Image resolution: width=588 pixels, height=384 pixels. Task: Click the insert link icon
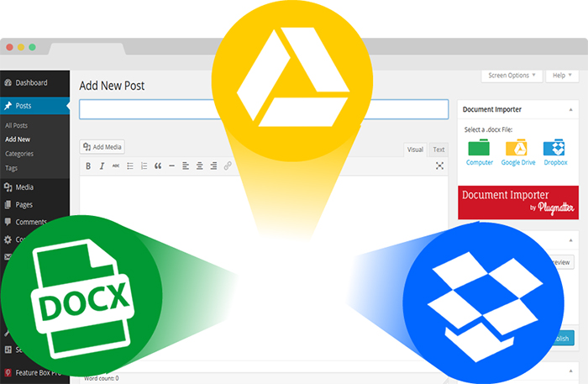(x=227, y=166)
